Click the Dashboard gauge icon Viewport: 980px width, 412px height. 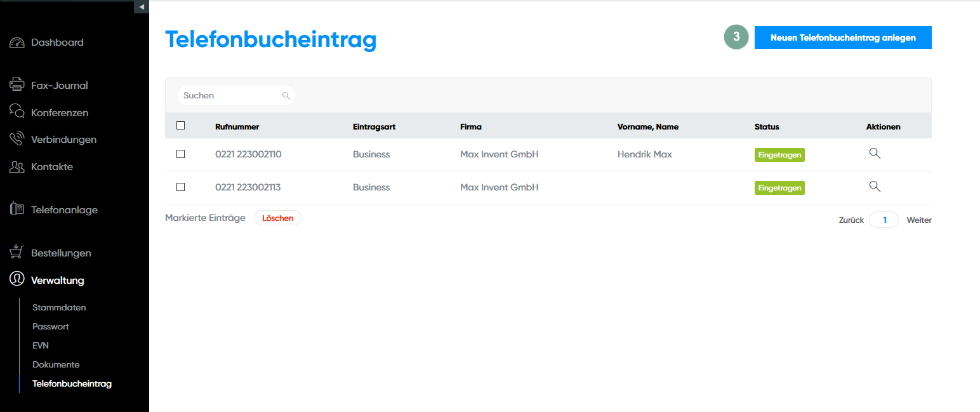[17, 43]
